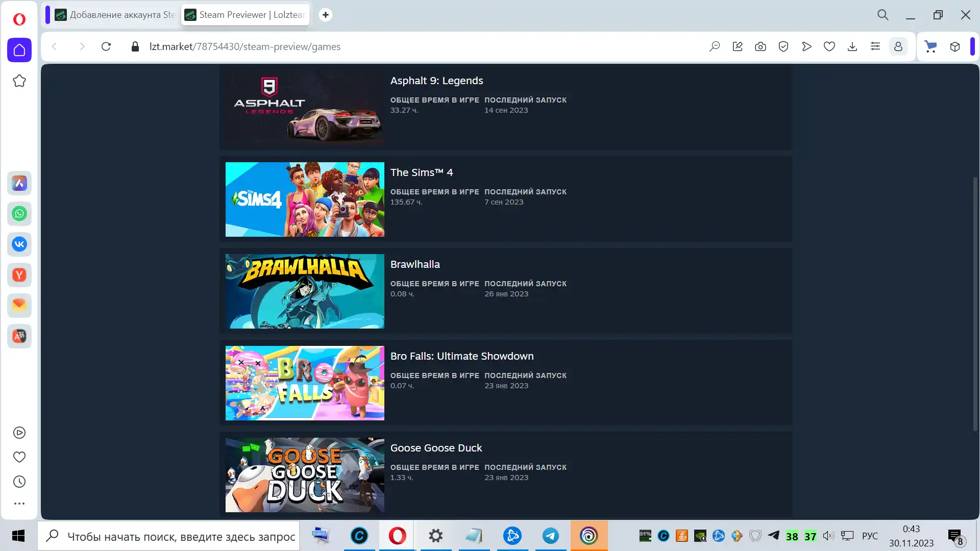Open browsing history clock icon
980x551 pixels.
[19, 482]
